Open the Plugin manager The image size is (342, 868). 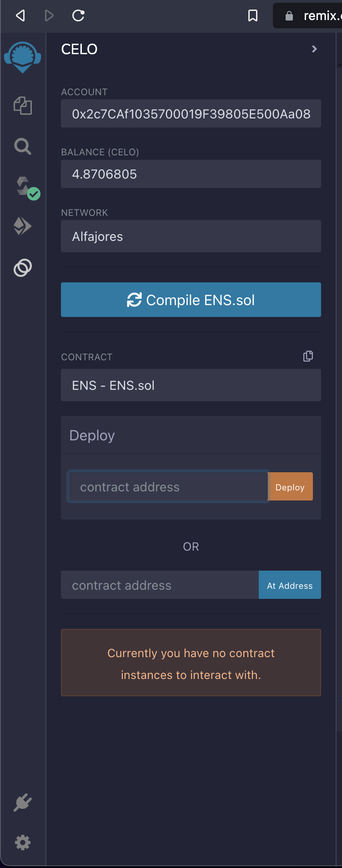pos(23,802)
